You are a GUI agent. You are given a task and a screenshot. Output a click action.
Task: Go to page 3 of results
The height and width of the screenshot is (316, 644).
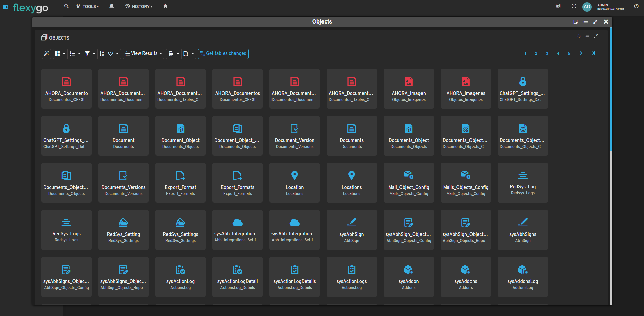[547, 54]
